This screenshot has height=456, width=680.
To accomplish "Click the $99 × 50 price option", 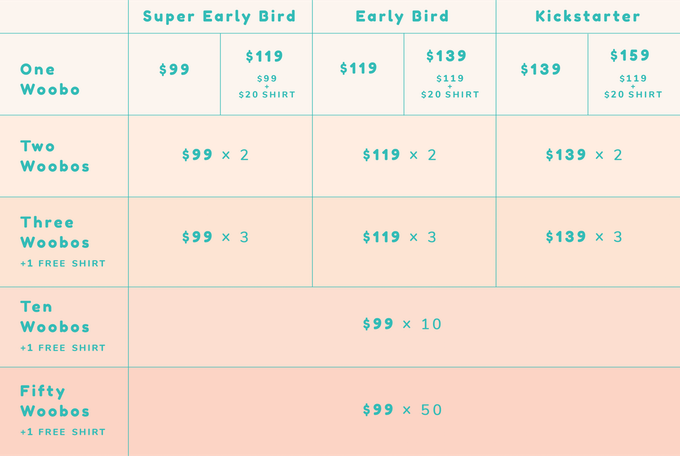I will pyautogui.click(x=402, y=410).
